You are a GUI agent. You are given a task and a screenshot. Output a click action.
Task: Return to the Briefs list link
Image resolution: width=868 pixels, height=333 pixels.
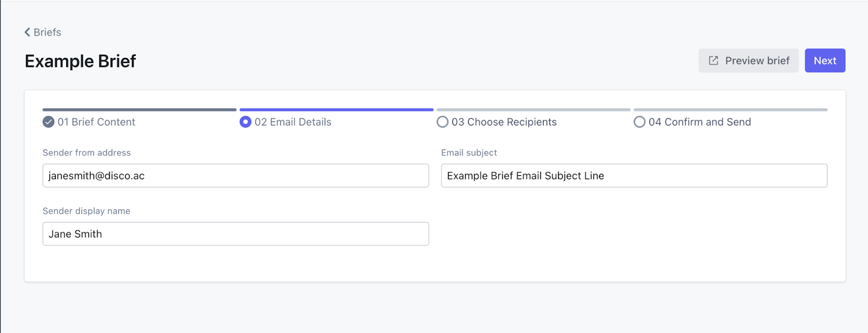tap(47, 32)
